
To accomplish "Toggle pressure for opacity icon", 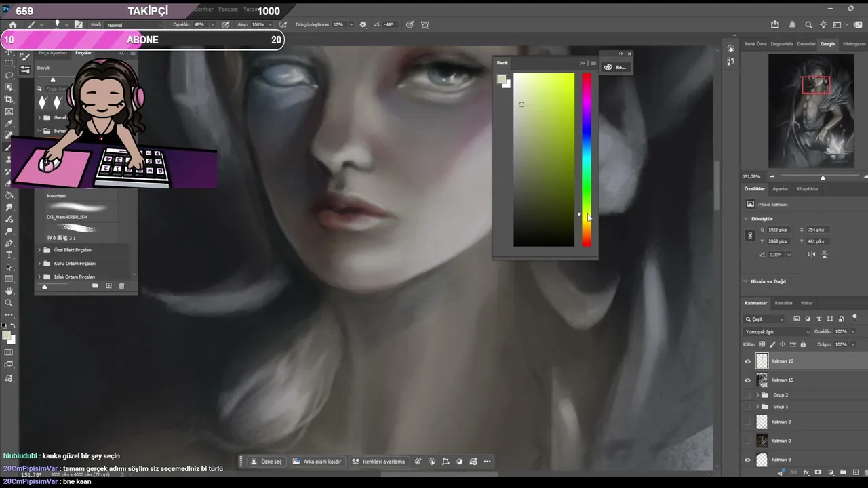I will pyautogui.click(x=225, y=24).
